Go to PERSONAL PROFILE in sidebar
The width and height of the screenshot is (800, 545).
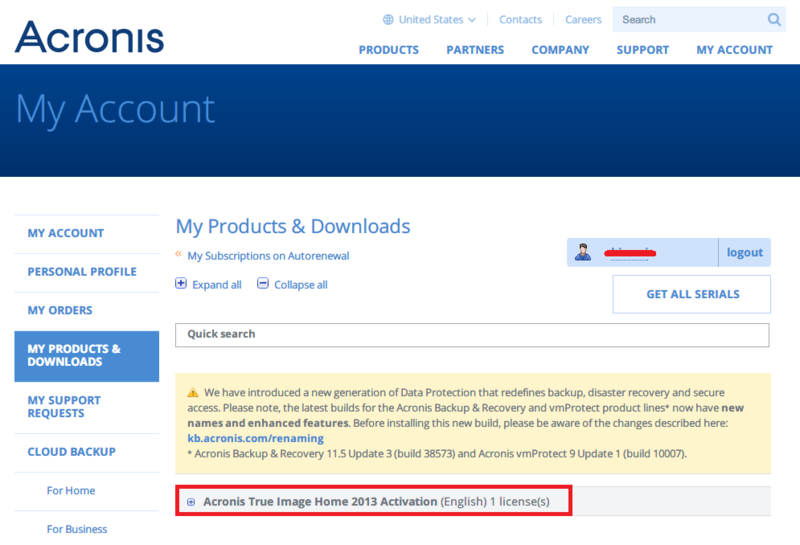point(87,272)
